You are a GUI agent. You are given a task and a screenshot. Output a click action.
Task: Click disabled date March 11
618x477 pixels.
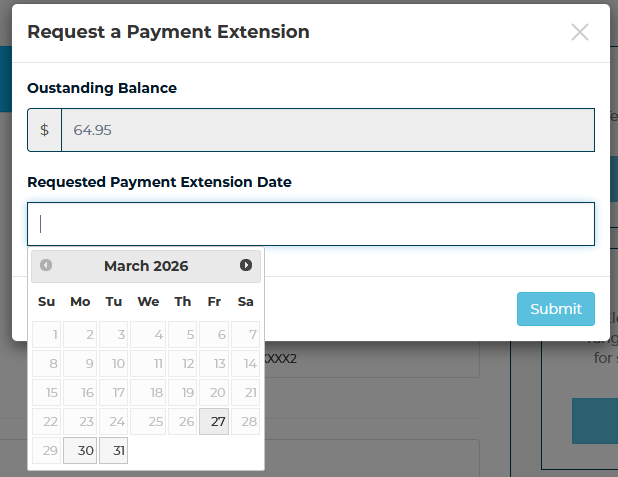click(147, 364)
